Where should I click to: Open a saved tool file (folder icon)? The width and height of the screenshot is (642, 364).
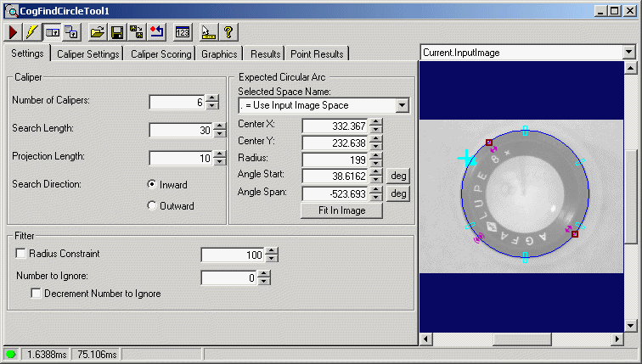point(98,32)
